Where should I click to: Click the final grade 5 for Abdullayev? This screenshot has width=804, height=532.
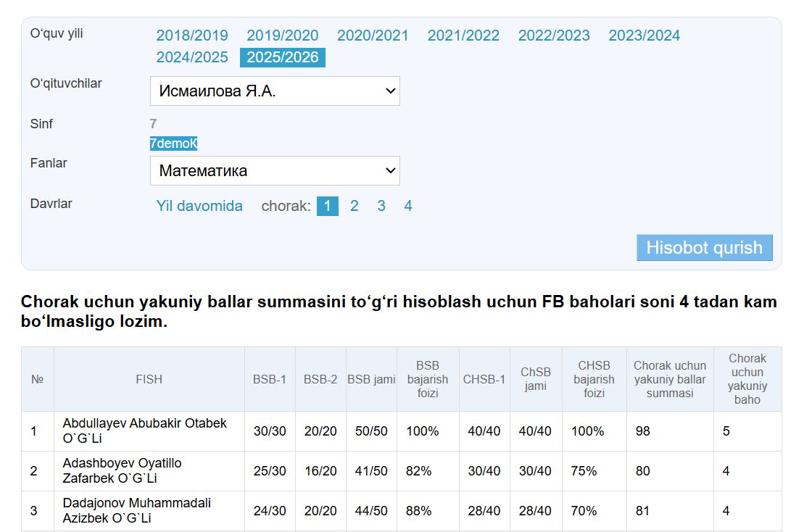click(726, 431)
